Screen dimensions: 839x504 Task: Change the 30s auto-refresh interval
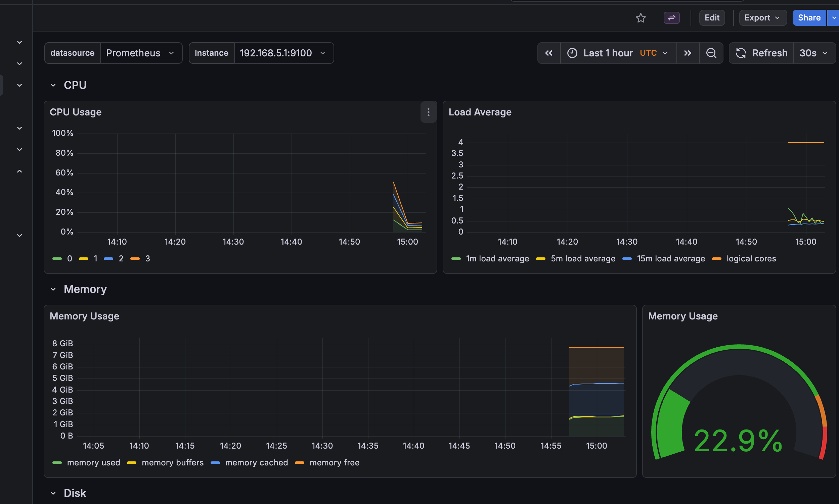pyautogui.click(x=814, y=53)
